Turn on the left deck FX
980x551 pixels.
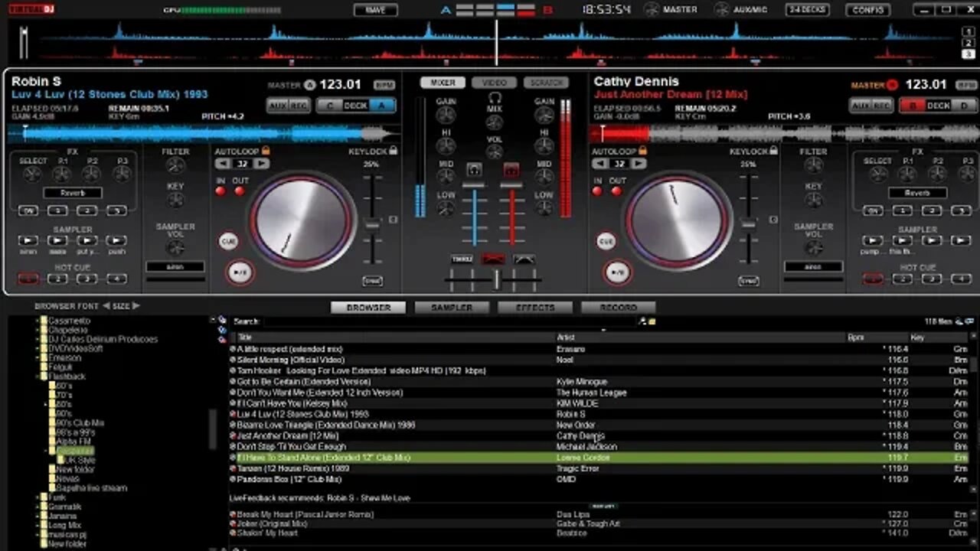click(29, 210)
